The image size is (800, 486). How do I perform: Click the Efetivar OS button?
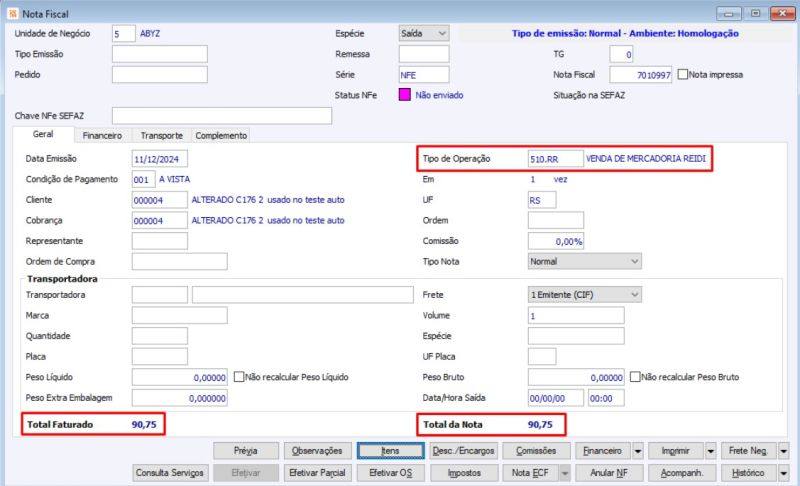tap(390, 473)
